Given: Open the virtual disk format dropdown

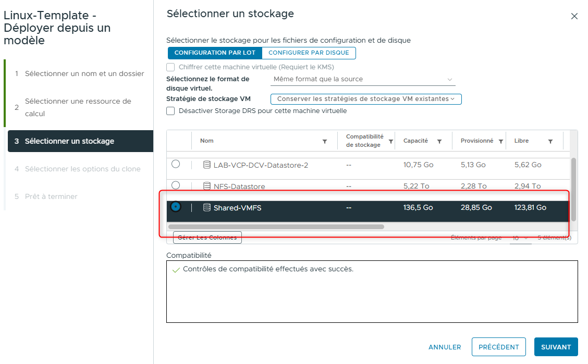Looking at the screenshot, I should click(363, 79).
